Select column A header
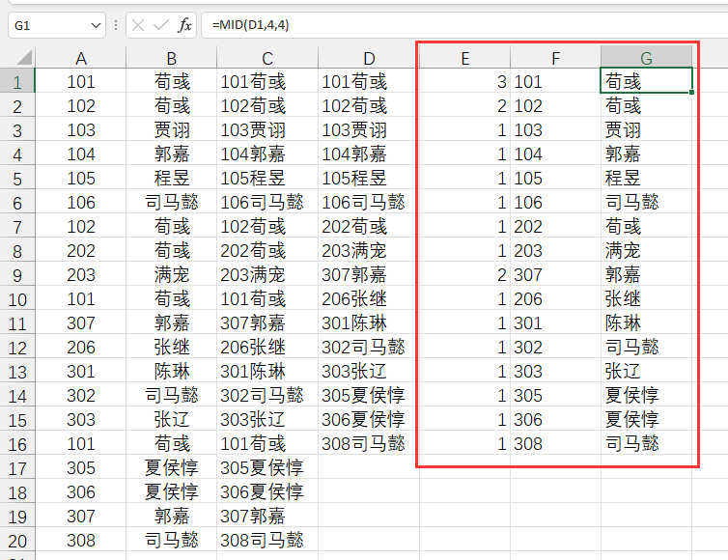The width and height of the screenshot is (728, 560). point(81,59)
